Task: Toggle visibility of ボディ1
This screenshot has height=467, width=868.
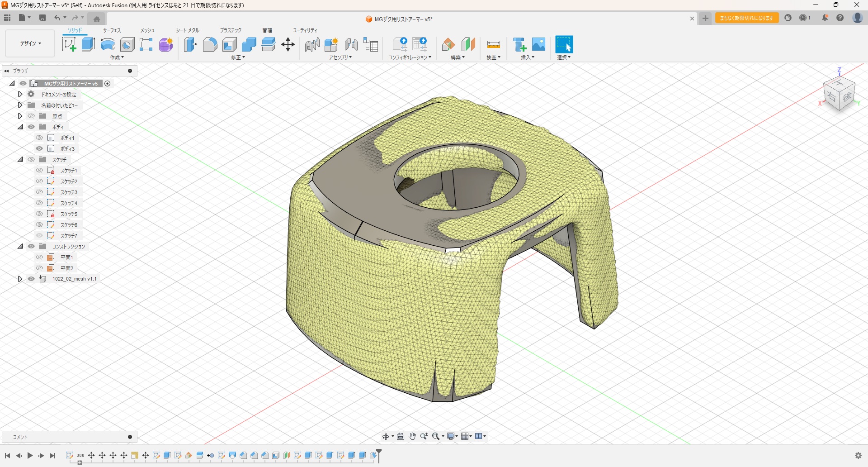Action: pos(39,138)
